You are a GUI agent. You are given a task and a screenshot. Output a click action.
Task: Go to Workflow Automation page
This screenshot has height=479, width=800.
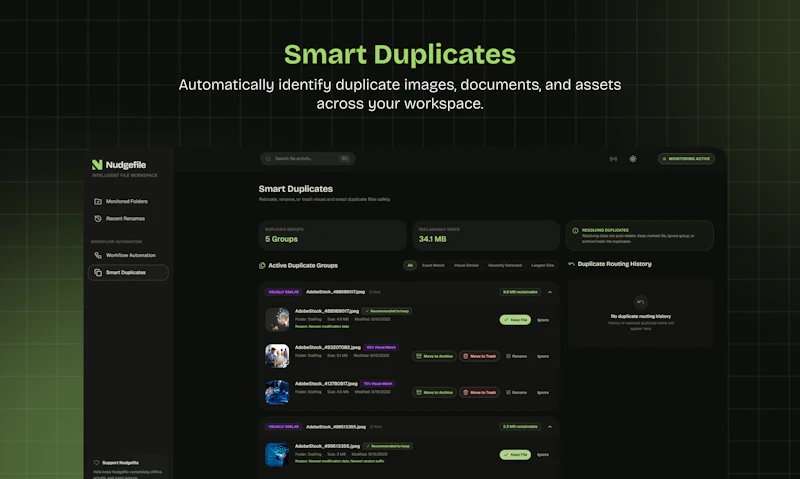(125, 256)
